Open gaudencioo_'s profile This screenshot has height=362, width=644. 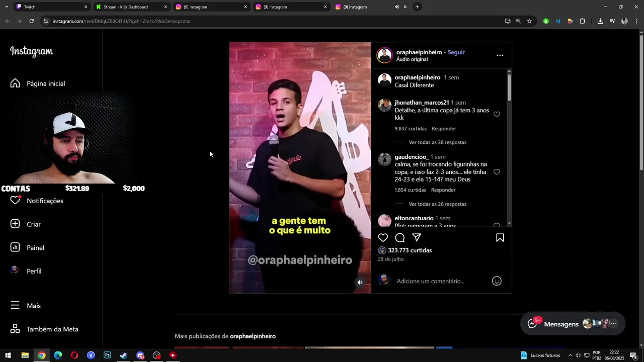coord(412,157)
